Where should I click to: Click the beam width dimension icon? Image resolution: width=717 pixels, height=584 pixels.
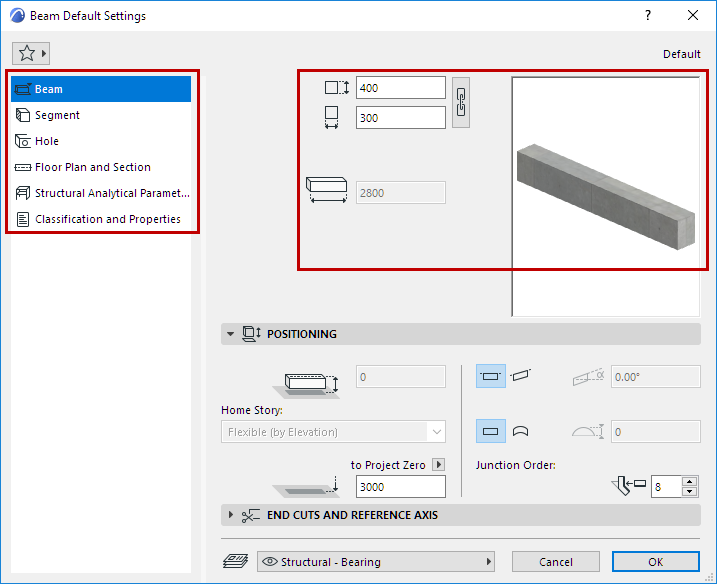tap(332, 118)
